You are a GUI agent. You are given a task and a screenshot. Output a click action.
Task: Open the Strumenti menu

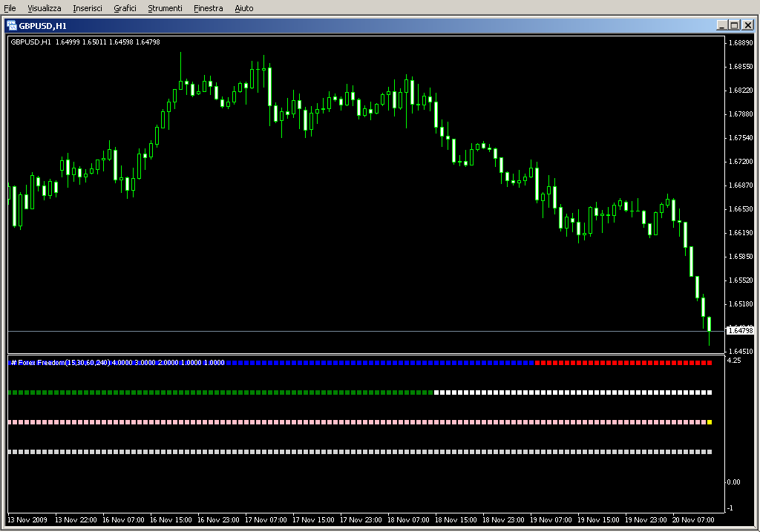click(165, 8)
